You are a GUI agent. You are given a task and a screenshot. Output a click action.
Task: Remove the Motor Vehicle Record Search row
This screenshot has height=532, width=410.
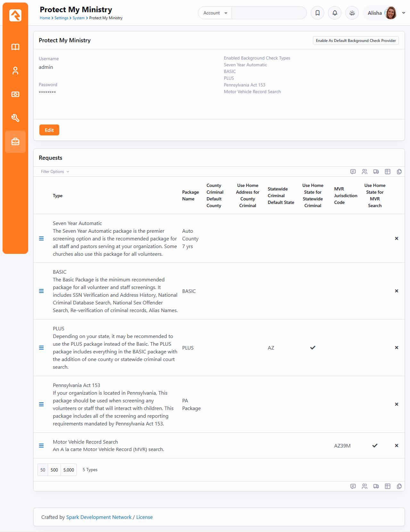pos(397,446)
